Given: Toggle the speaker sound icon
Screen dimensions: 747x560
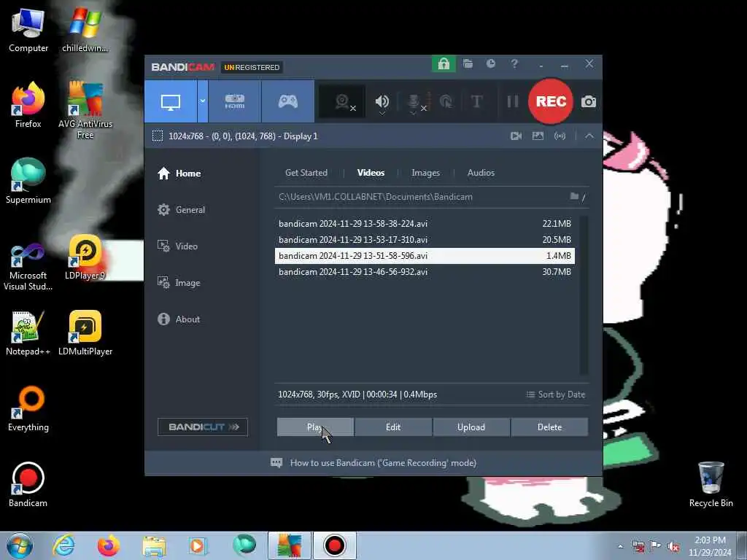Looking at the screenshot, I should pyautogui.click(x=382, y=102).
